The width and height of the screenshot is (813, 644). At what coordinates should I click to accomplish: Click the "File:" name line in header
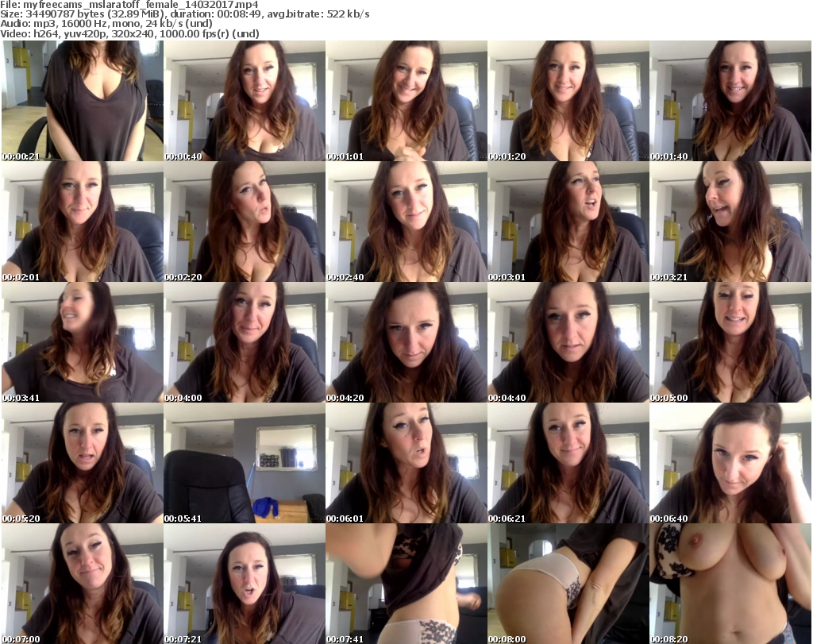(x=129, y=5)
